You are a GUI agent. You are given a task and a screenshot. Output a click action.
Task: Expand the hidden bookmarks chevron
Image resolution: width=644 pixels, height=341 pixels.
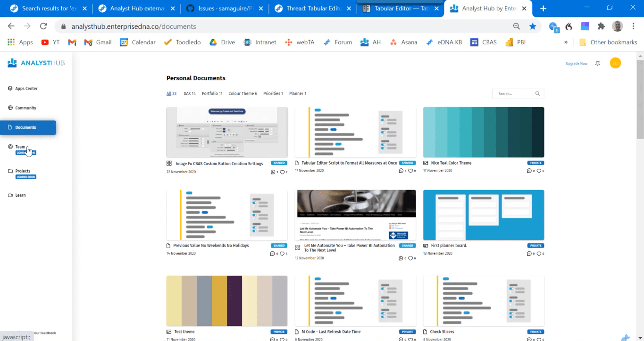tap(566, 42)
